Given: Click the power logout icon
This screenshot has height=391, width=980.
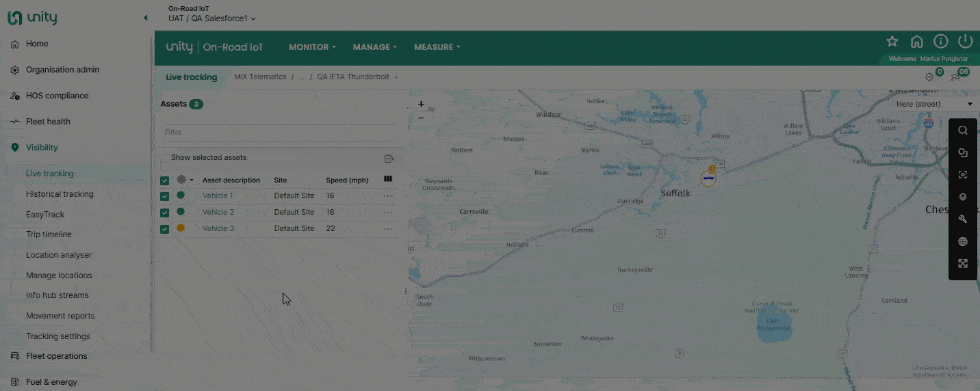Looking at the screenshot, I should pos(965,42).
